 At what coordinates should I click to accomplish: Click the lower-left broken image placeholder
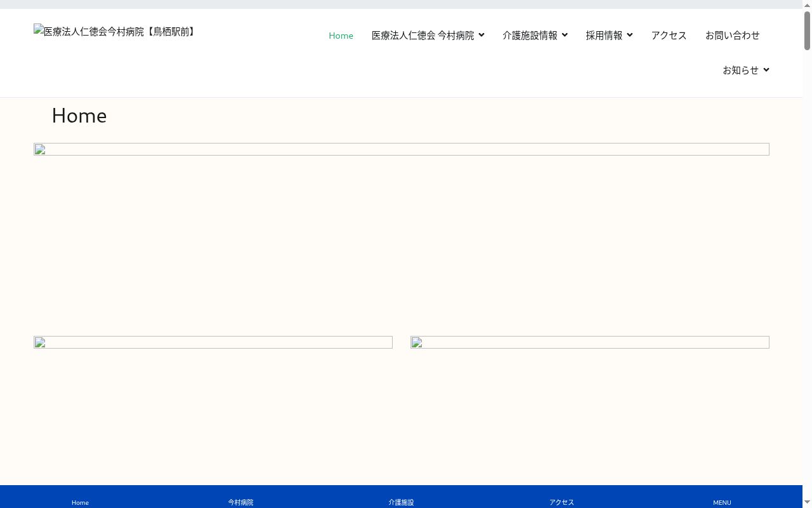(213, 342)
